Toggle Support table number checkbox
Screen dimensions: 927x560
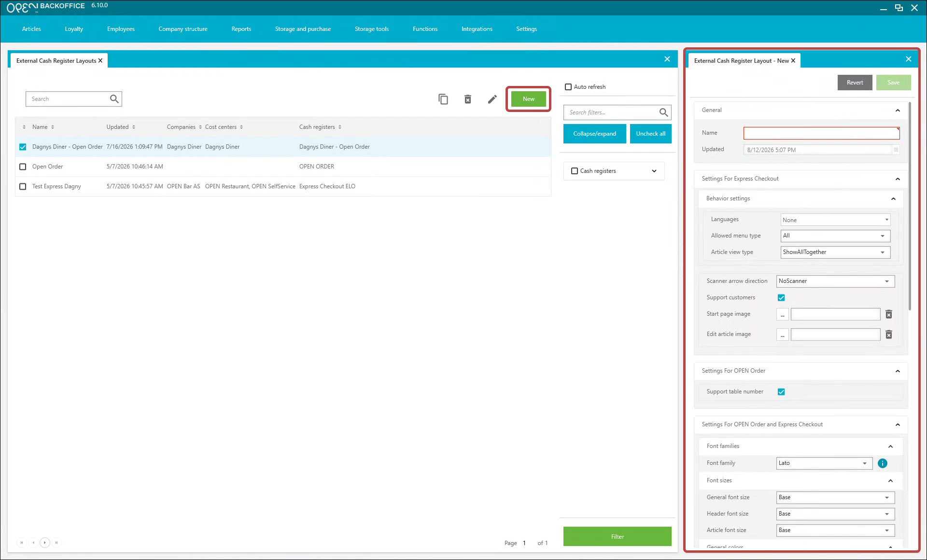(x=781, y=392)
